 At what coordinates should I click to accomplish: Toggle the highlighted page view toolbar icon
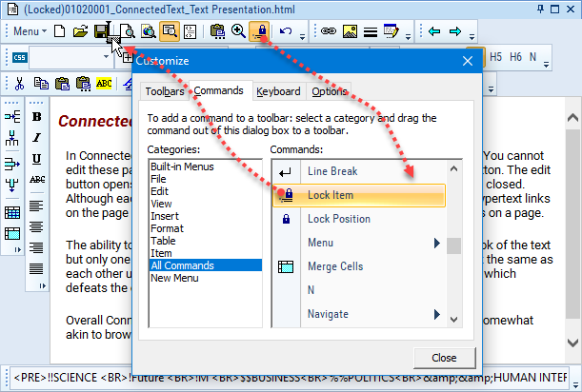pos(170,31)
